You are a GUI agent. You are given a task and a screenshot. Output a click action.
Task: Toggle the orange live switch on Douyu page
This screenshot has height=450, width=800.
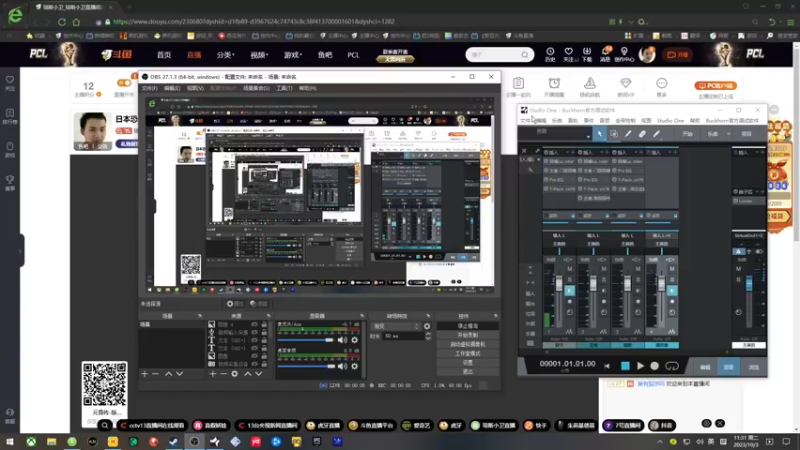124,83
